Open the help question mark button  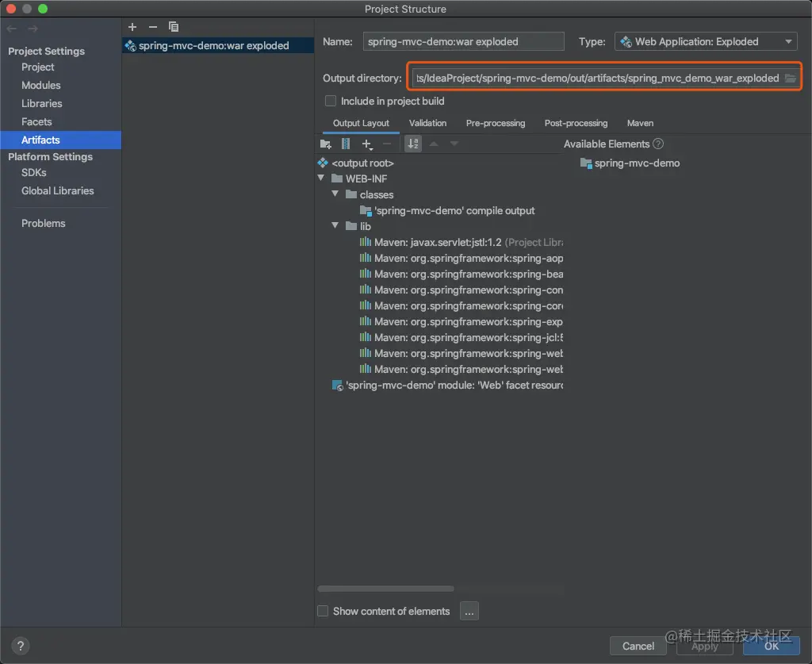point(20,646)
